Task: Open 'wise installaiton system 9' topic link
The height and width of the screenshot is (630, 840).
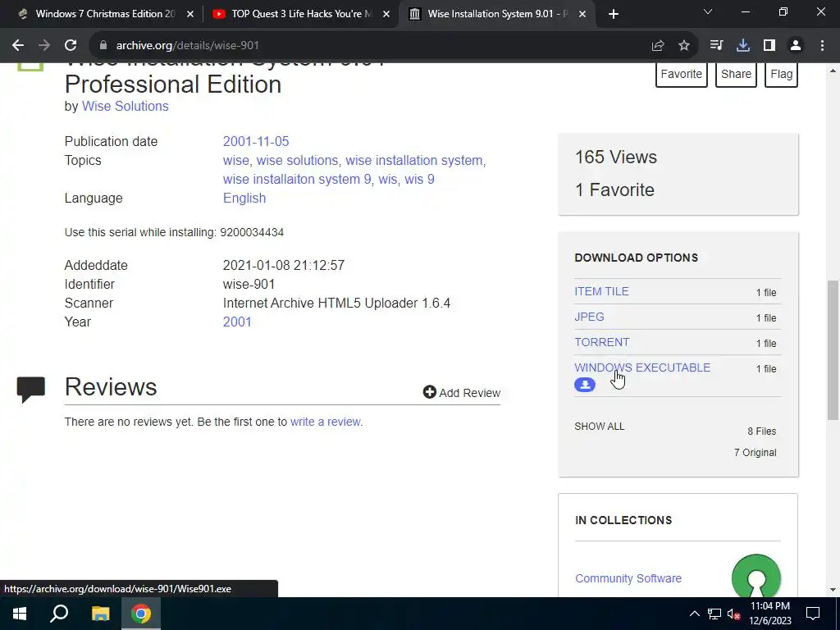Action: click(x=297, y=179)
